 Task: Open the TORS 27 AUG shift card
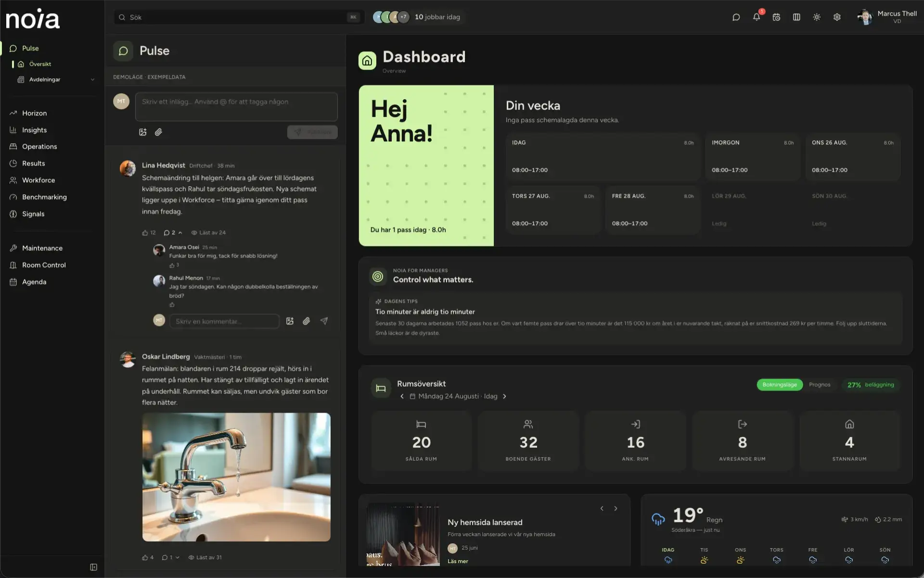[x=552, y=210]
